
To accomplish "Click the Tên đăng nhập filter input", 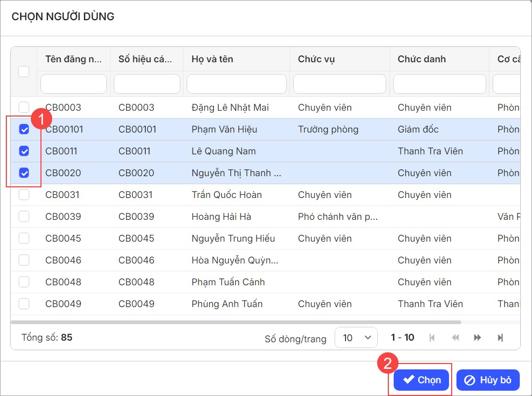I will pos(73,84).
